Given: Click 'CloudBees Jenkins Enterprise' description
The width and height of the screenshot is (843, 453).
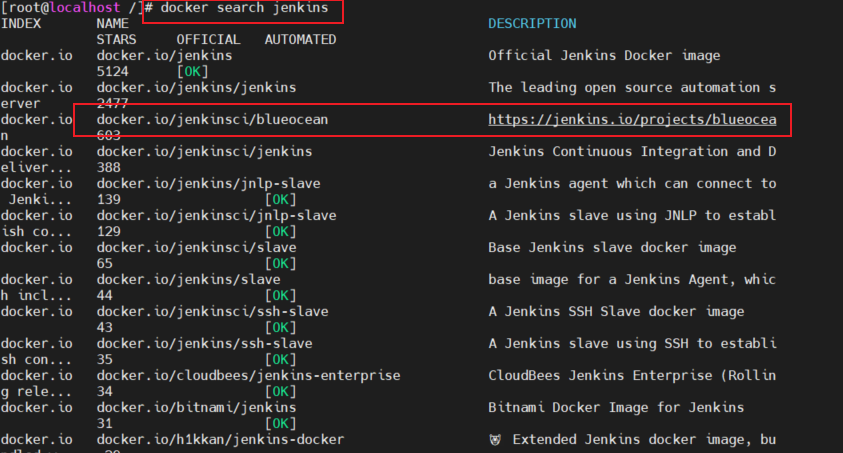Looking at the screenshot, I should (x=601, y=376).
